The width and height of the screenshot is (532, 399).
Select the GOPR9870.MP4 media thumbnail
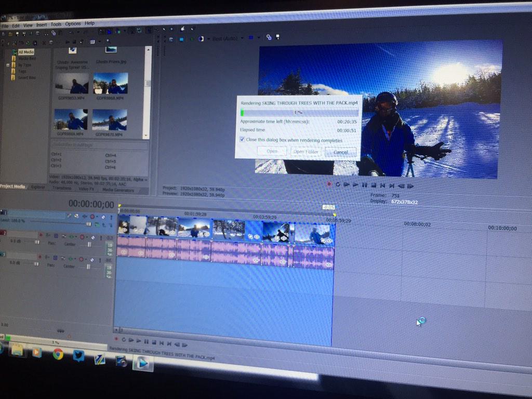109,120
